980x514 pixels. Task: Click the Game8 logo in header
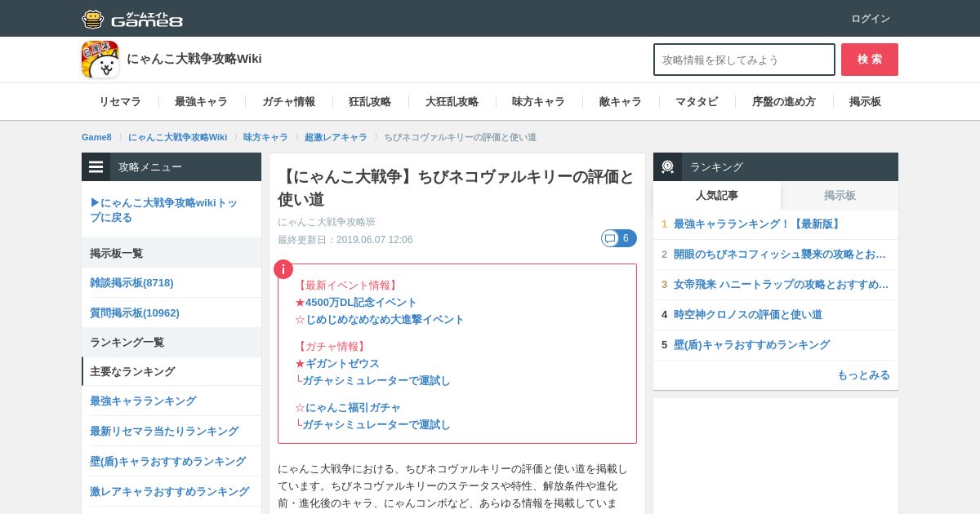[x=132, y=19]
